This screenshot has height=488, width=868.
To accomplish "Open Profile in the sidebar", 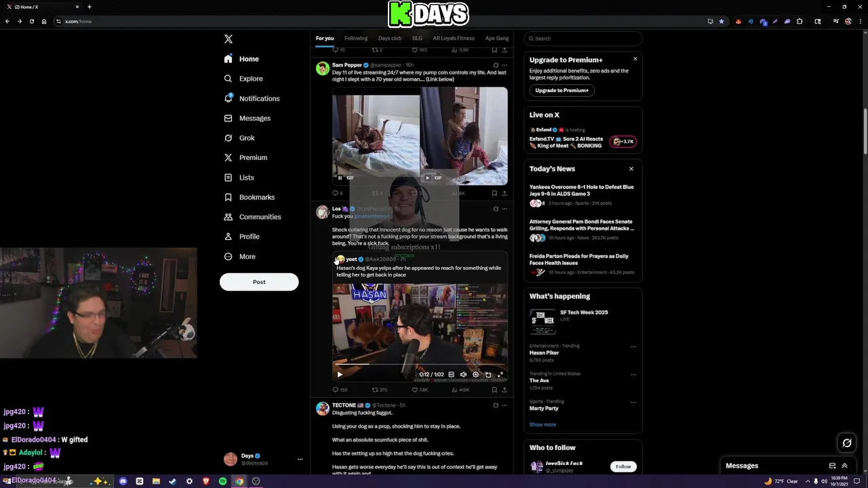I will pyautogui.click(x=241, y=237).
